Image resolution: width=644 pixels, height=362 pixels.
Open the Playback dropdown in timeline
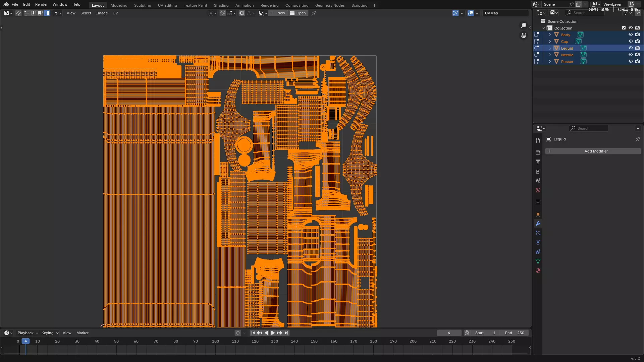coord(28,333)
